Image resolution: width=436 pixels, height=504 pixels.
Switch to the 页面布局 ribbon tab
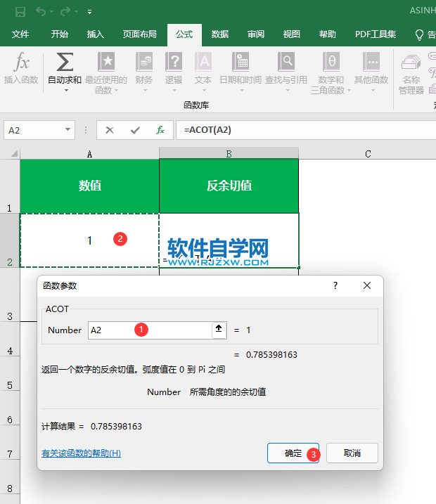tap(139, 34)
